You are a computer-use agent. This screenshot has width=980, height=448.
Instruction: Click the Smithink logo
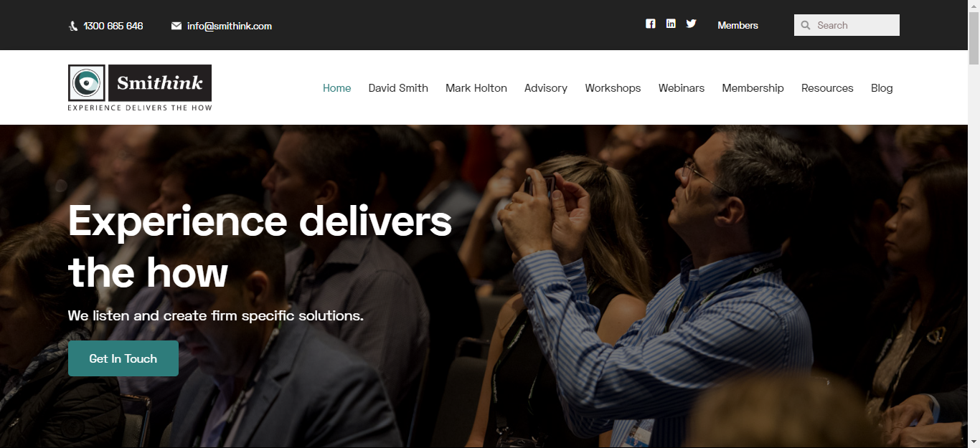[140, 87]
